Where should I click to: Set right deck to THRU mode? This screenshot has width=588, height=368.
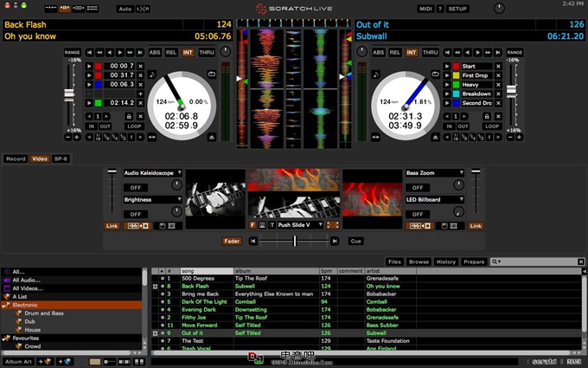tap(430, 53)
